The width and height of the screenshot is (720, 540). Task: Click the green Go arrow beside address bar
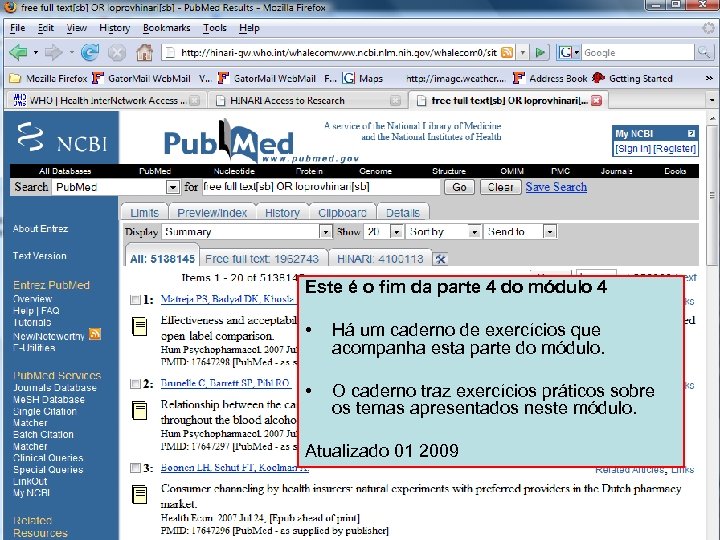(540, 53)
